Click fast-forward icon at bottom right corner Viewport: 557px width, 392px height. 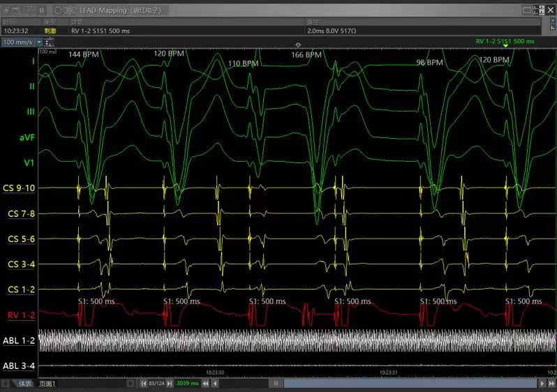coord(551,384)
